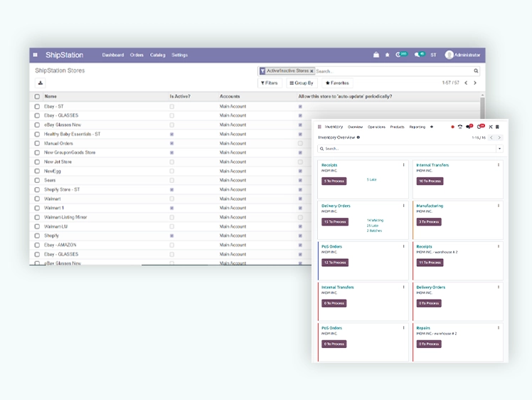This screenshot has height=400, width=532.
Task: Open the Orders menu in ShipStation
Action: pos(137,55)
